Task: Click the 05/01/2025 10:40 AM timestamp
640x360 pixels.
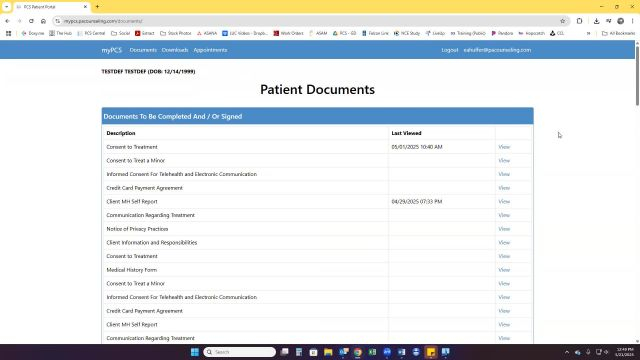Action: tap(417, 147)
